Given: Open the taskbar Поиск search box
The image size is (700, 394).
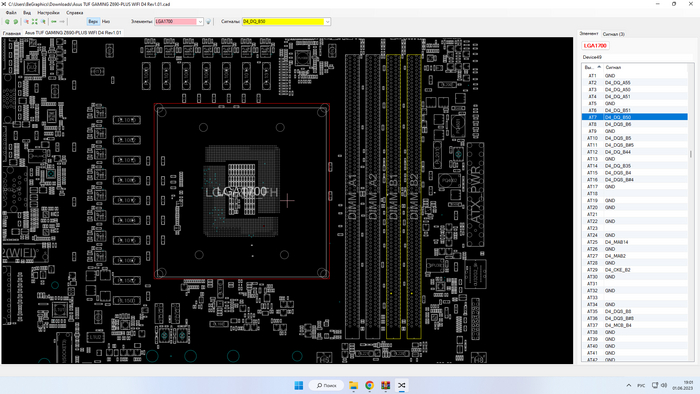Looking at the screenshot, I should [326, 385].
